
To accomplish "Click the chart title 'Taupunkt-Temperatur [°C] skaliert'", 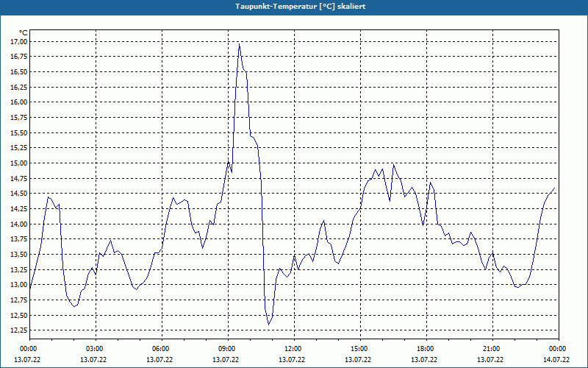I will pyautogui.click(x=300, y=7).
